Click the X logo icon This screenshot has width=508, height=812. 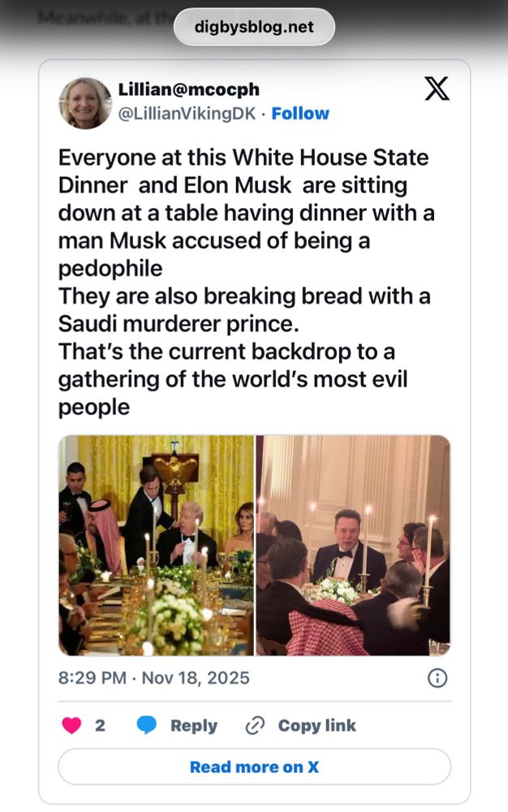tap(437, 89)
